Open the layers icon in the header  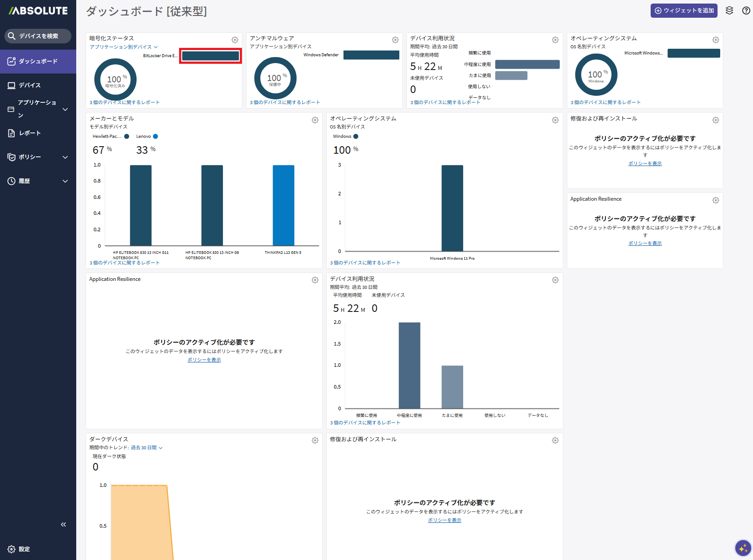click(x=729, y=11)
